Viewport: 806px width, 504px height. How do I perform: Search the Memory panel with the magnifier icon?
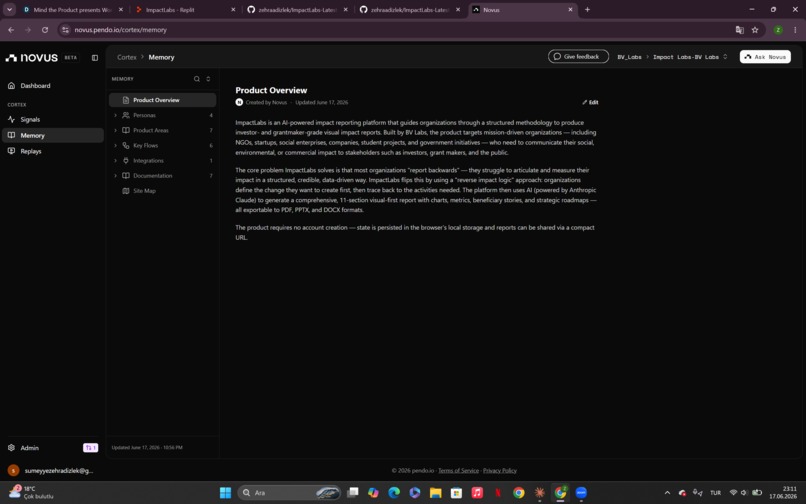click(197, 79)
